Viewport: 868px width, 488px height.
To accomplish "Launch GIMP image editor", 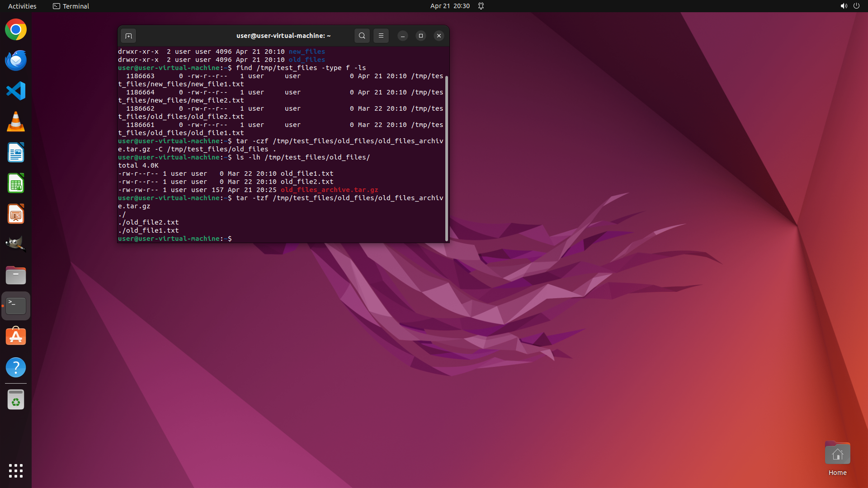I will click(16, 244).
